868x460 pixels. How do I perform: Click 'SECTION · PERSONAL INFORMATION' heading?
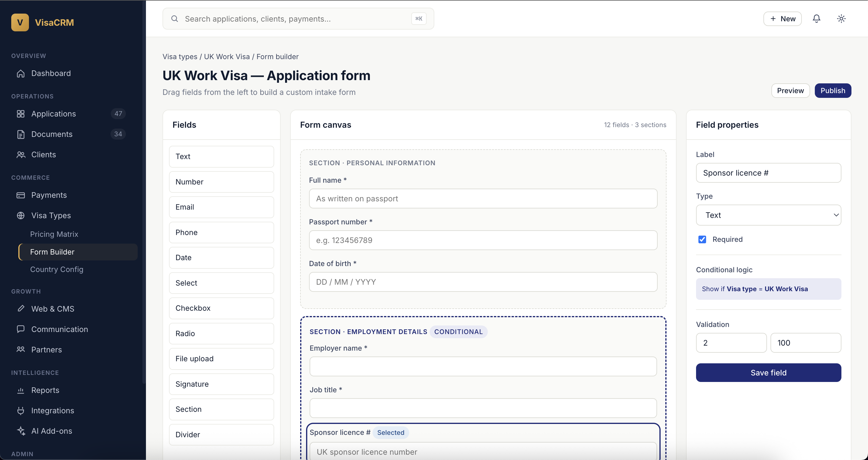(x=372, y=163)
